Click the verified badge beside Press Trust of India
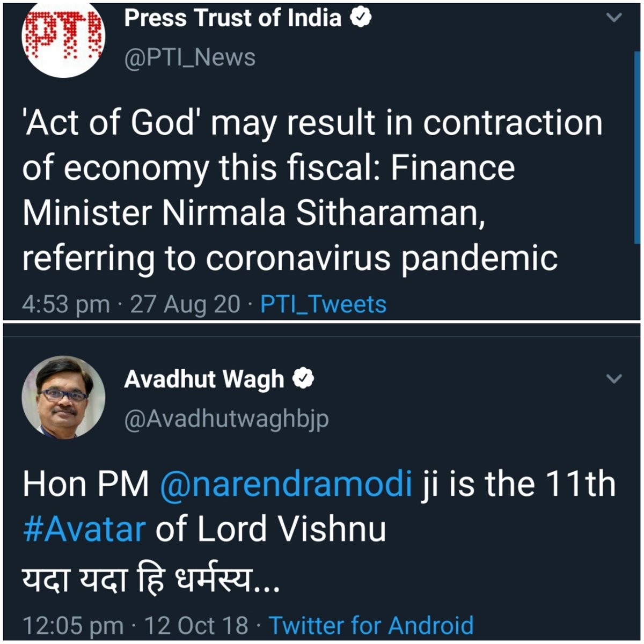Viewport: 644px width, 644px height. [x=361, y=18]
